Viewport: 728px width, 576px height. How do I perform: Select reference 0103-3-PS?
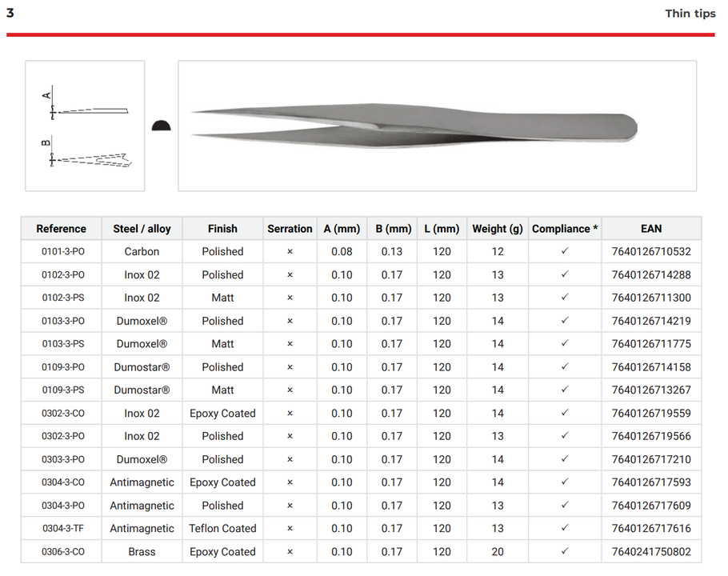pyautogui.click(x=63, y=344)
